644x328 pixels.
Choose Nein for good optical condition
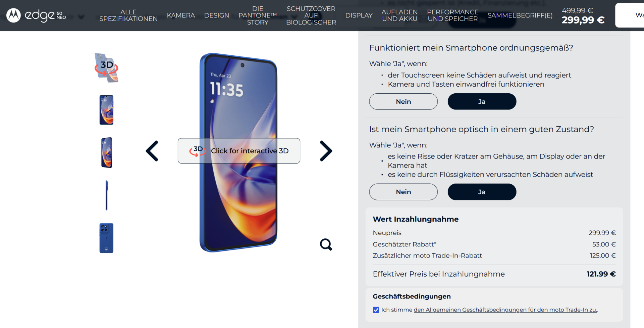click(x=403, y=192)
